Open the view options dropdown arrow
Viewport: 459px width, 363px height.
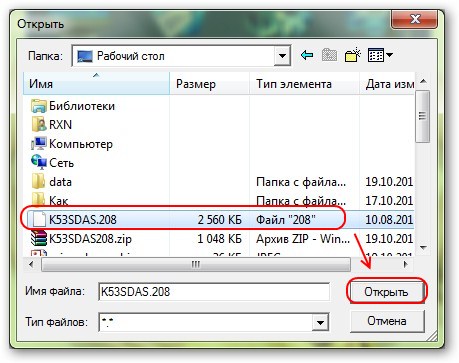(389, 55)
